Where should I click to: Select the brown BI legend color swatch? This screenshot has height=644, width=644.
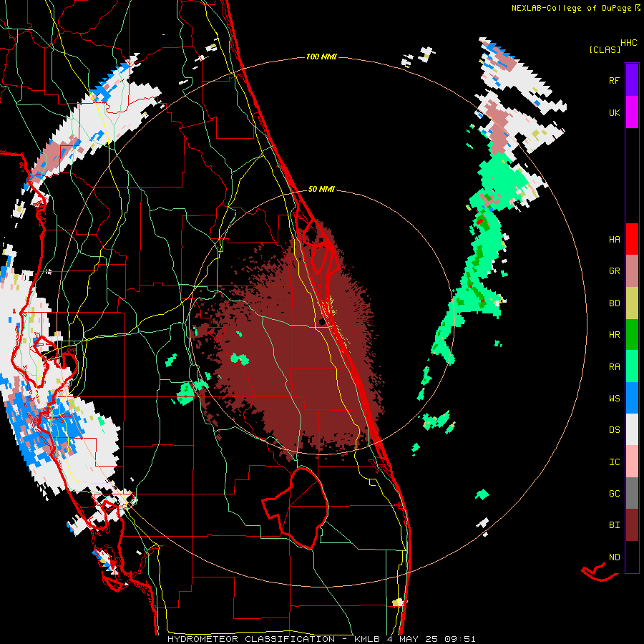[632, 525]
